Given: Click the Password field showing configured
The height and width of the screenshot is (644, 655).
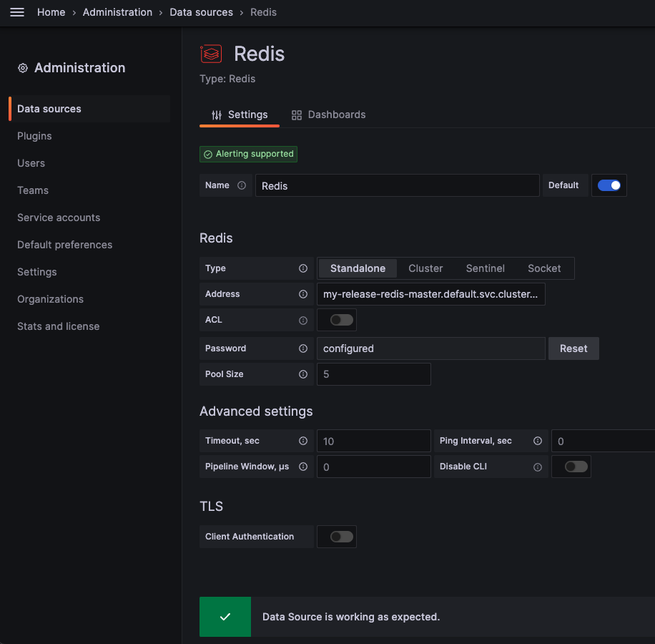Looking at the screenshot, I should [x=430, y=348].
